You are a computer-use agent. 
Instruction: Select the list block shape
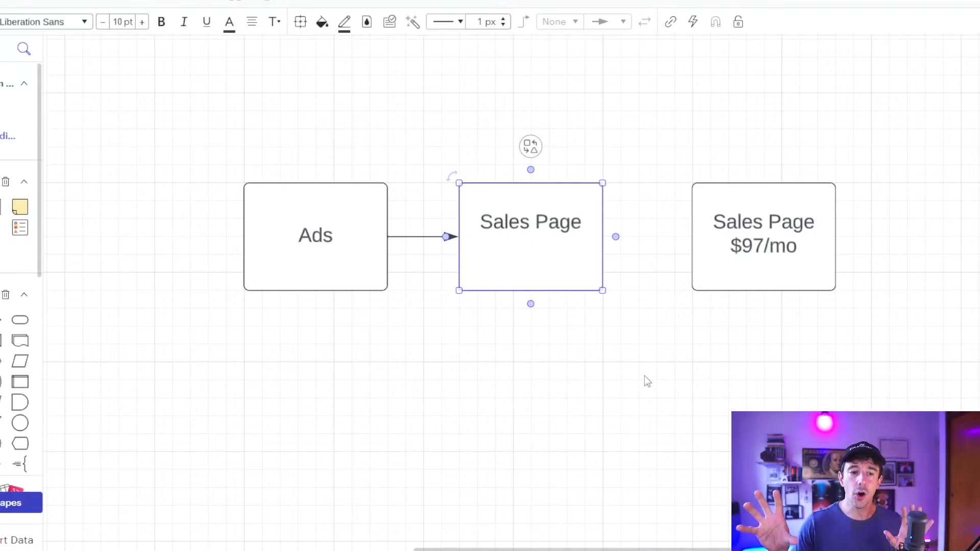tap(20, 228)
